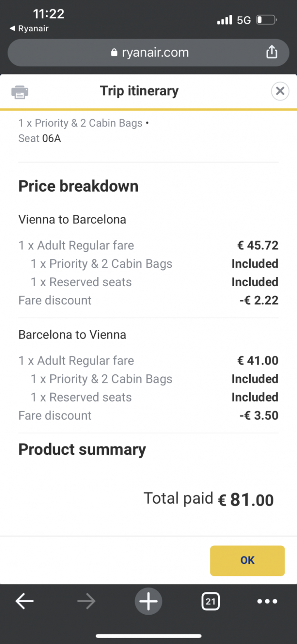297x644 pixels.
Task: Open the tab switcher showing 21 tabs
Action: (210, 601)
